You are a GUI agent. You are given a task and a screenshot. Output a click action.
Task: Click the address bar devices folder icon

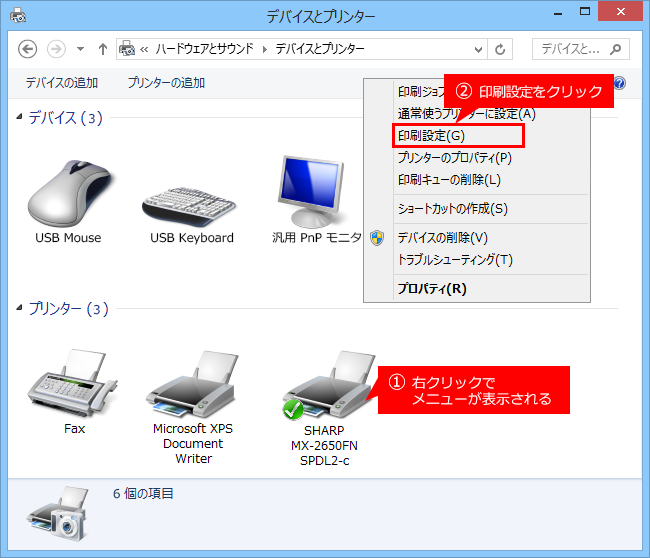coord(127,49)
